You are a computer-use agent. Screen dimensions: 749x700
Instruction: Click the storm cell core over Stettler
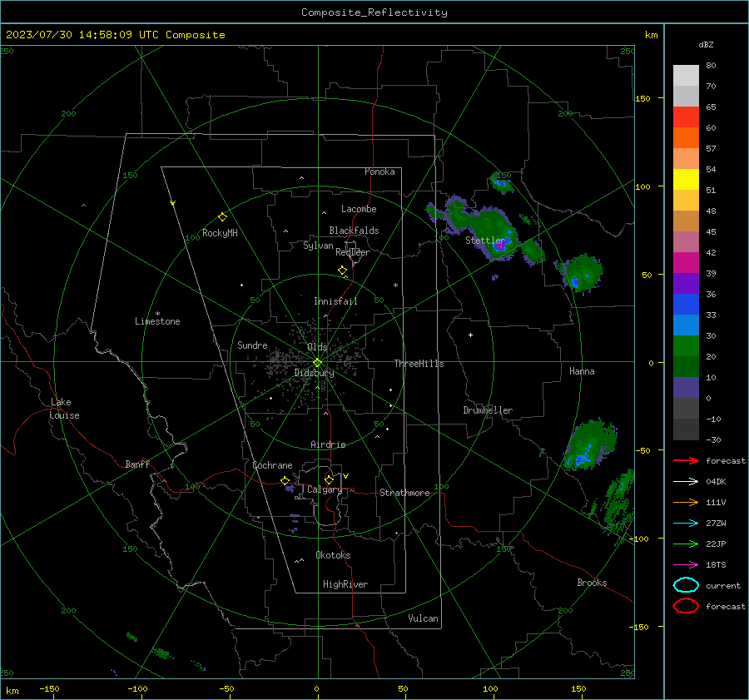pos(499,246)
